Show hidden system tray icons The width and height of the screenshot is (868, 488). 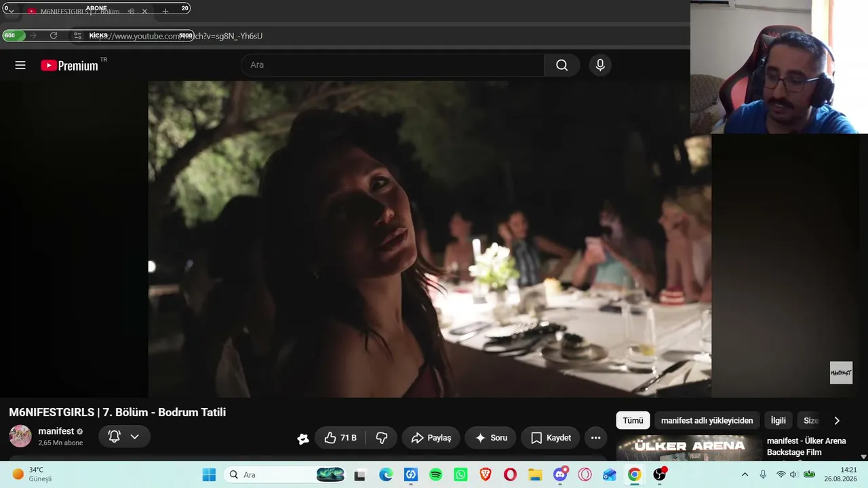[745, 474]
